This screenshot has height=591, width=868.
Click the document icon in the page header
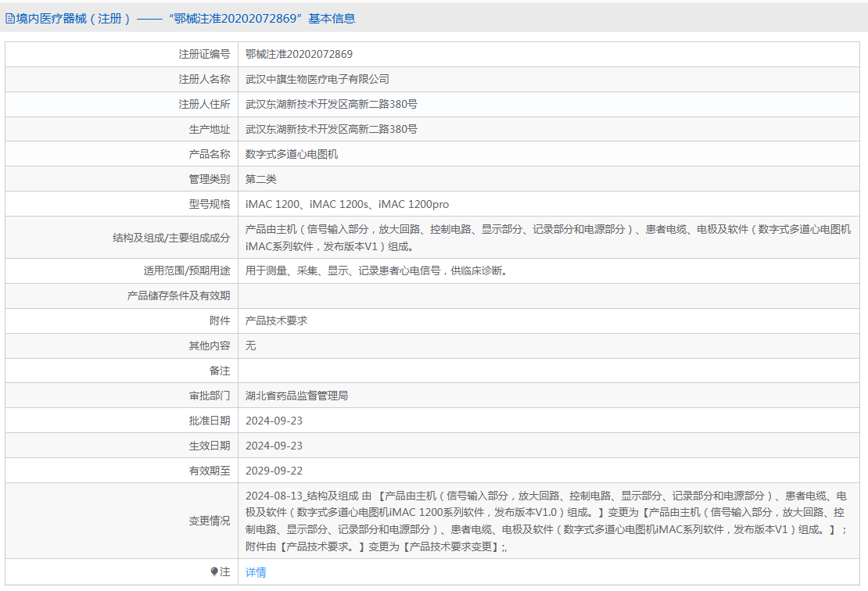10,19
